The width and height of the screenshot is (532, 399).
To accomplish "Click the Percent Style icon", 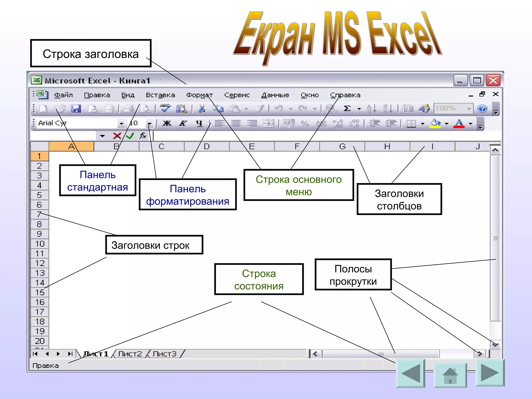I will [305, 123].
